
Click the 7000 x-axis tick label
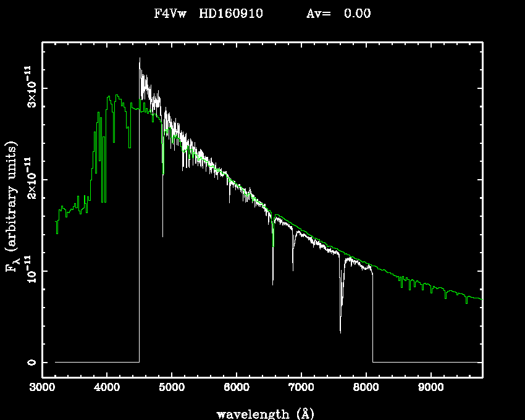tap(301, 387)
